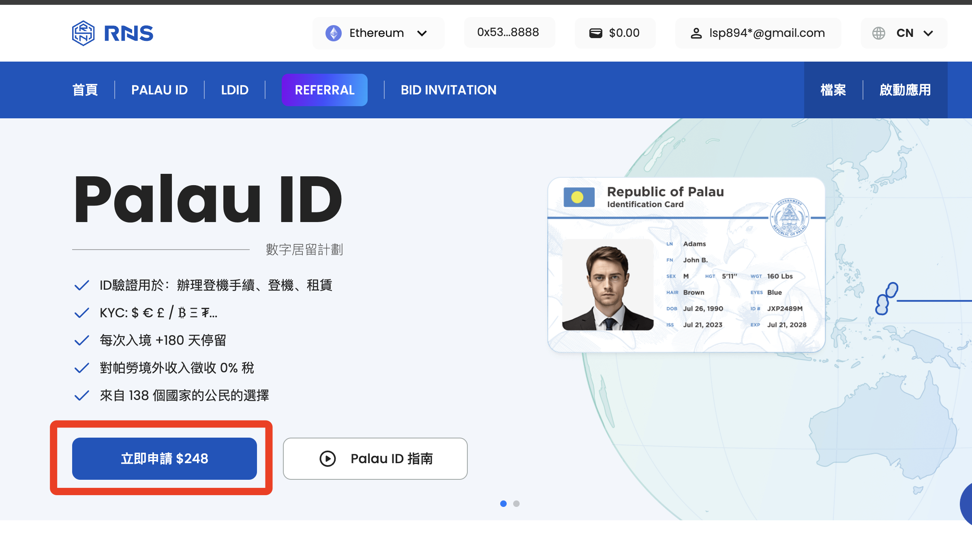Click the portrait photo on ID card

click(x=608, y=285)
